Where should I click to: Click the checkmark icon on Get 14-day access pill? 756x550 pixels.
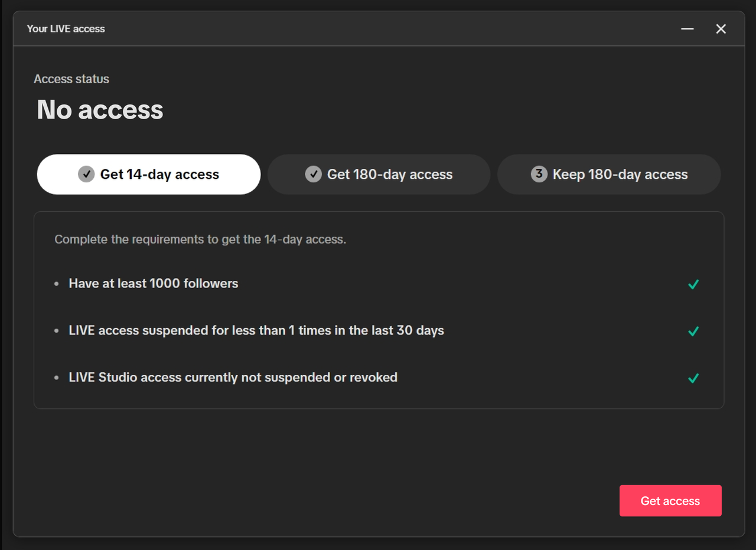click(x=86, y=174)
